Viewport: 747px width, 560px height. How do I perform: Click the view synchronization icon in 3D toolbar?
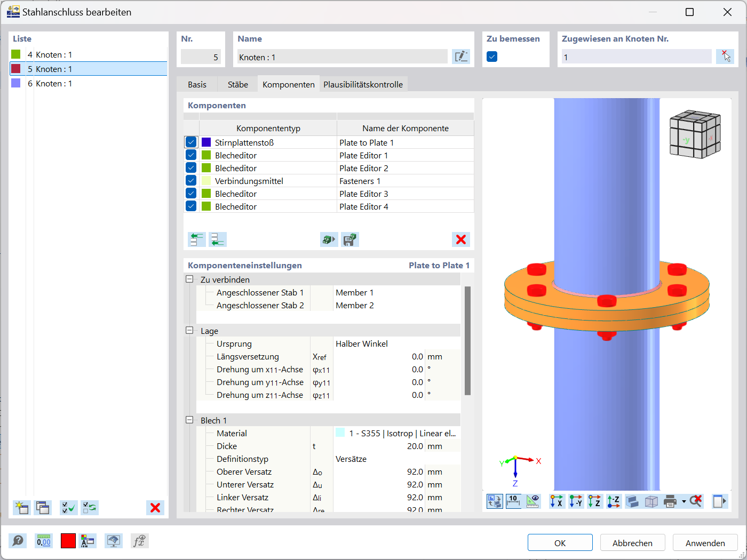click(x=495, y=501)
